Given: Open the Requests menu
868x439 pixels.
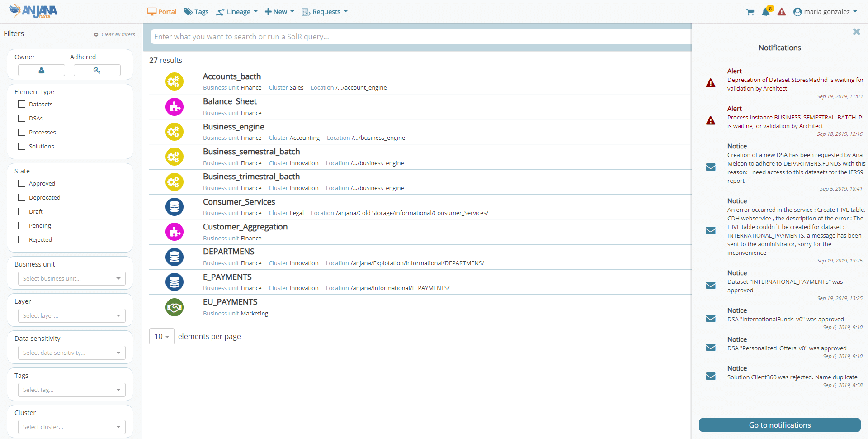Looking at the screenshot, I should 325,12.
